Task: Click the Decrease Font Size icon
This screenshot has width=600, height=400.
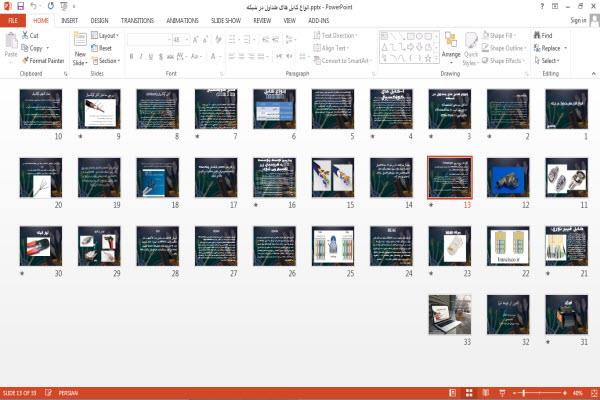Action: [205, 40]
